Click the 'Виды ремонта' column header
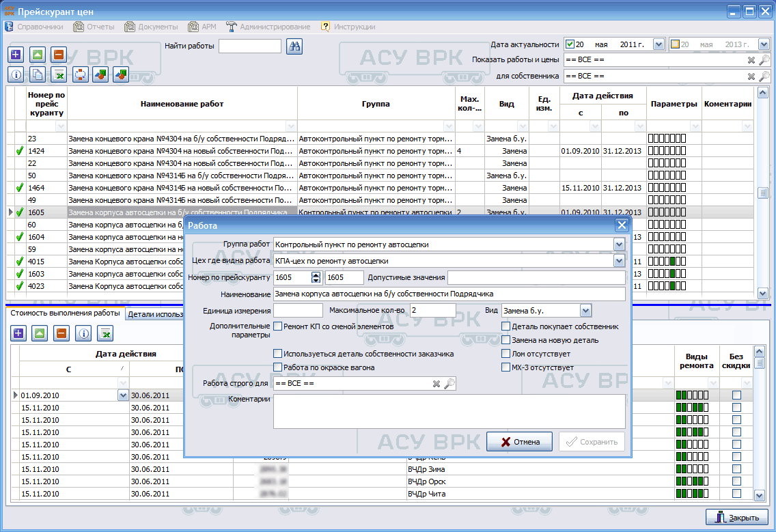776x532 pixels. tap(696, 361)
